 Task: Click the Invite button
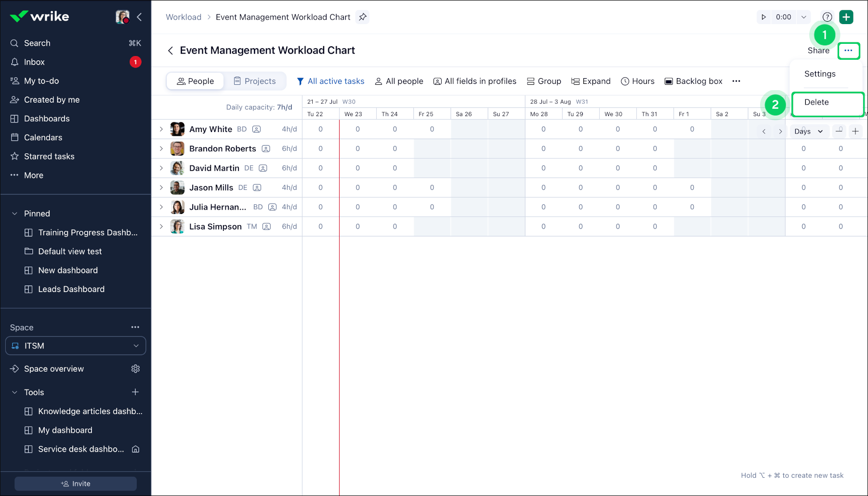click(x=76, y=483)
